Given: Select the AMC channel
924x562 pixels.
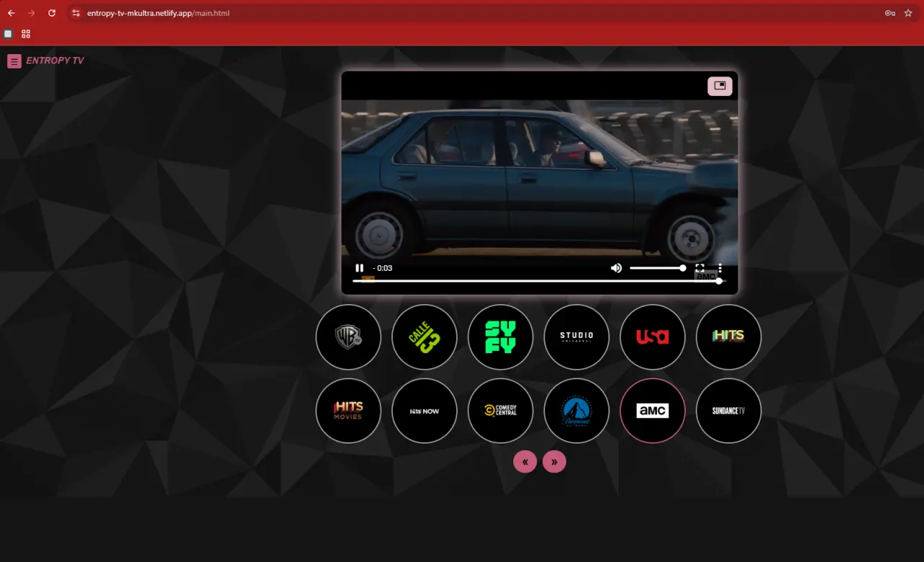Looking at the screenshot, I should tap(653, 410).
